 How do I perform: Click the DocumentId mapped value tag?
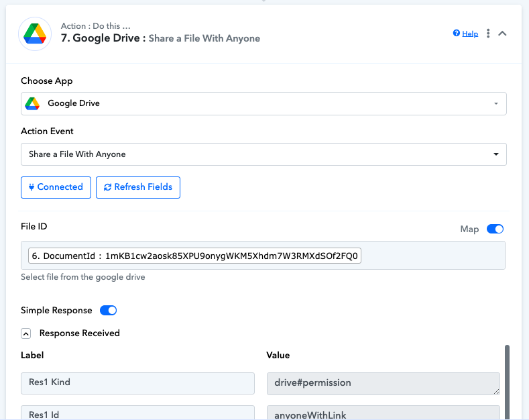pos(194,256)
